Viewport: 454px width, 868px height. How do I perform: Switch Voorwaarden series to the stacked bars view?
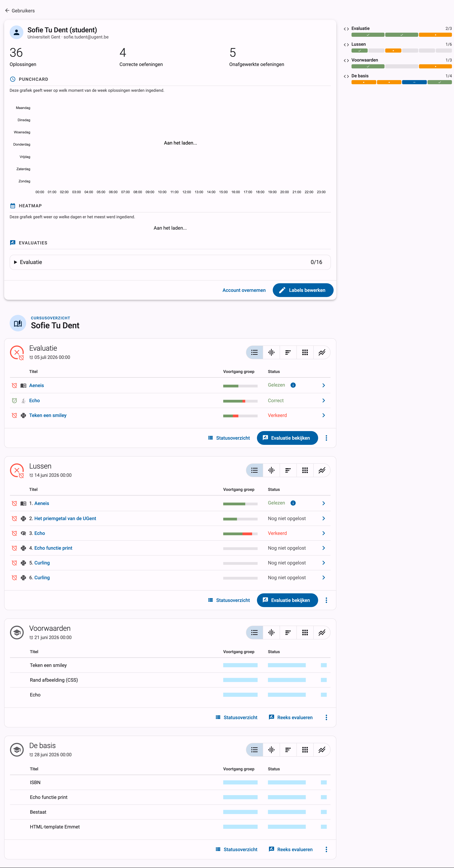[288, 633]
